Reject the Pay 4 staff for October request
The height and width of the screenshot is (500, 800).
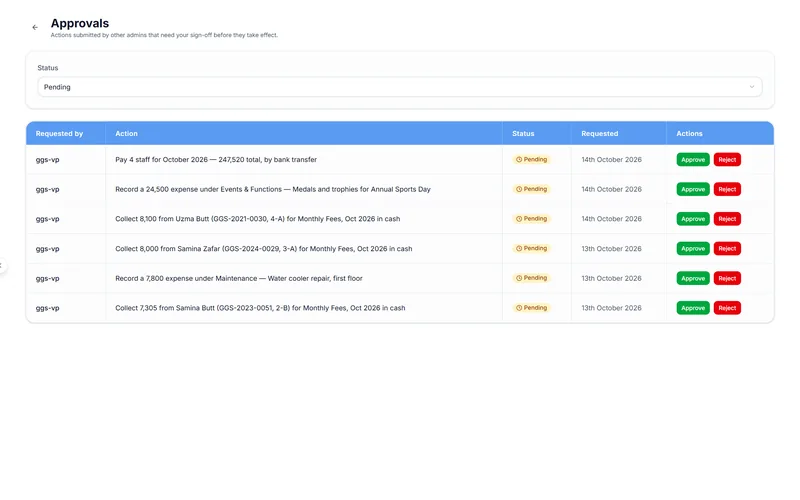pyautogui.click(x=727, y=160)
